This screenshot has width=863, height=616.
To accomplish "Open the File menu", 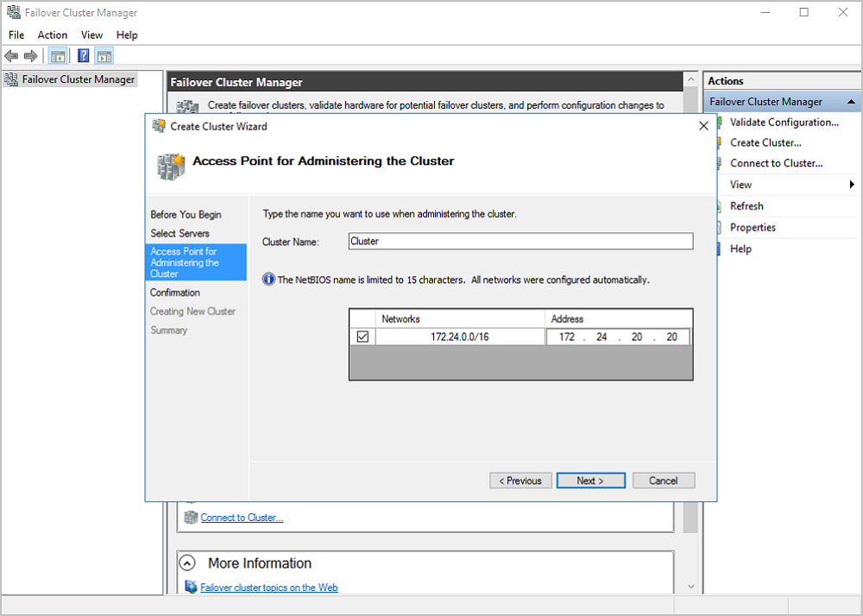I will [x=16, y=35].
